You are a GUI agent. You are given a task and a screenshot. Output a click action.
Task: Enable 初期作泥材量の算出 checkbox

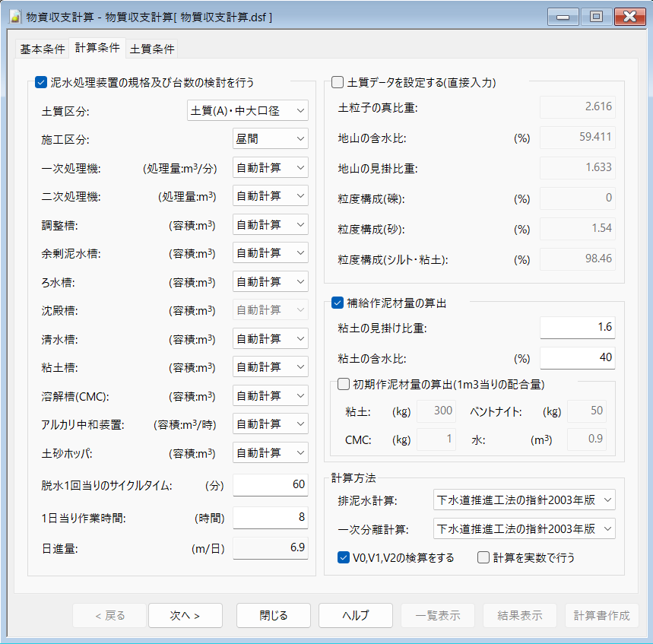tap(343, 383)
